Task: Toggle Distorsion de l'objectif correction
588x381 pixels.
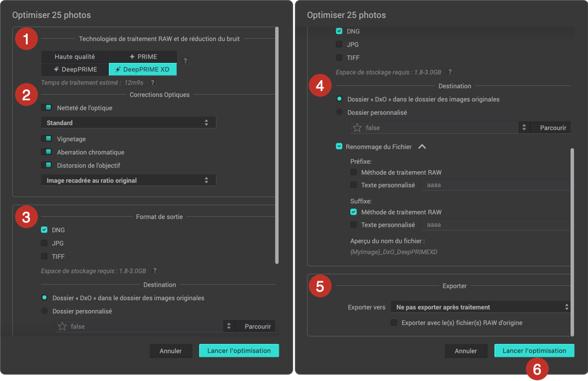Action: 47,165
